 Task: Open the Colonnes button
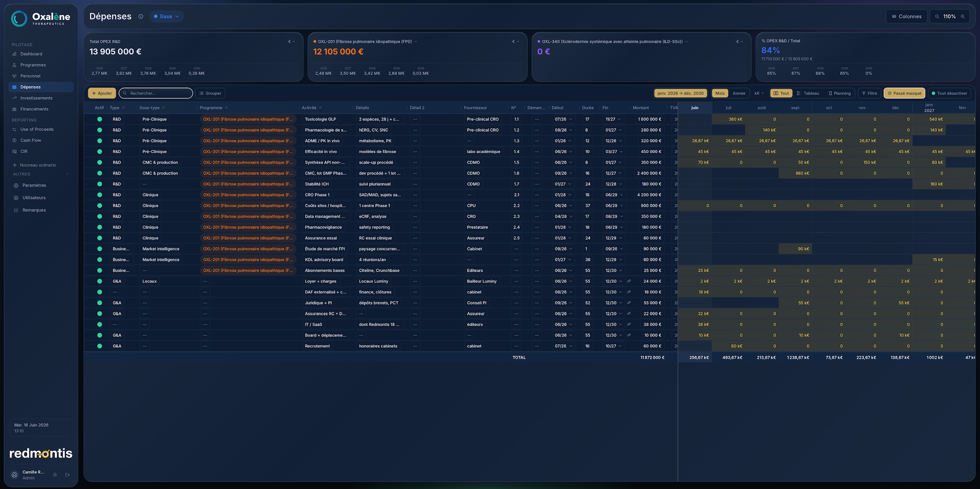click(x=906, y=16)
